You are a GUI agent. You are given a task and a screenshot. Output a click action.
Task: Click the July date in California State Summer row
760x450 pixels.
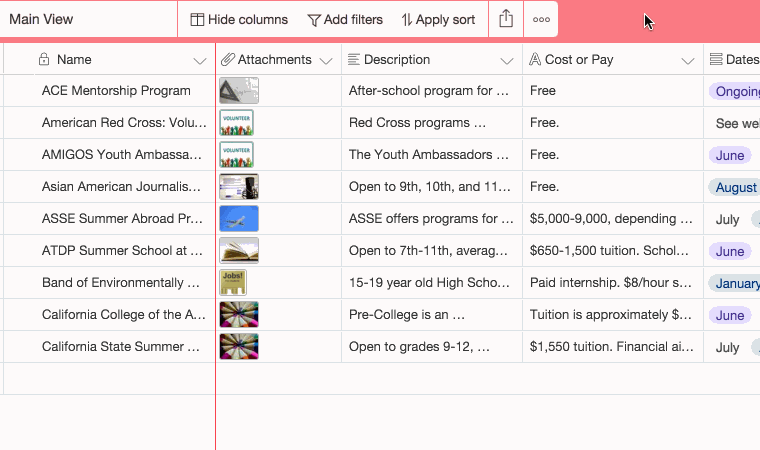pos(728,348)
